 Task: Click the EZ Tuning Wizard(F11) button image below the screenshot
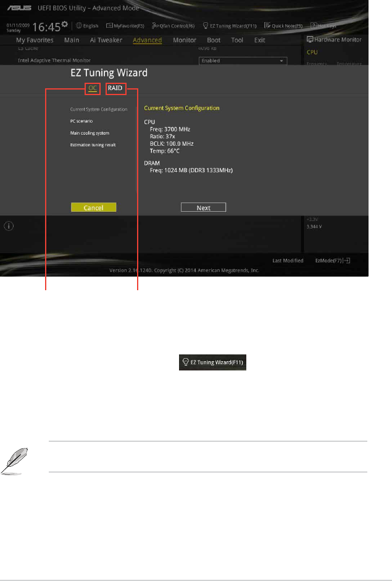pos(213,362)
